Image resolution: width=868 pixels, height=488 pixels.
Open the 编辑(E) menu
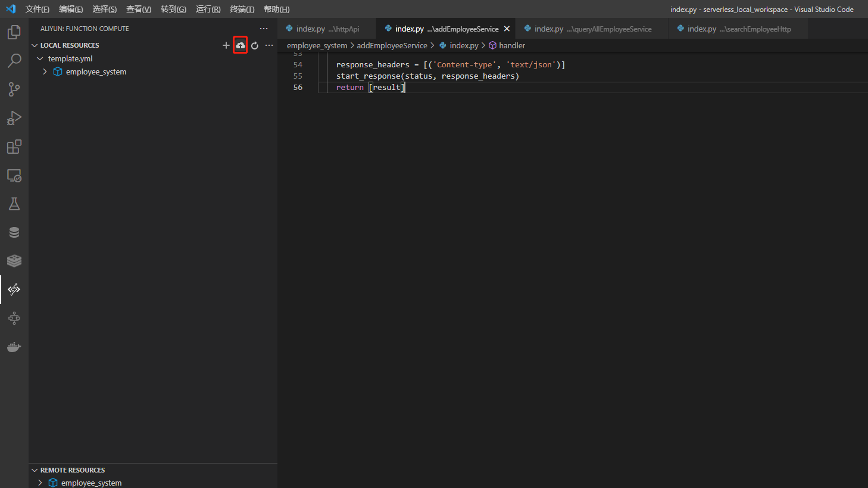tap(71, 9)
